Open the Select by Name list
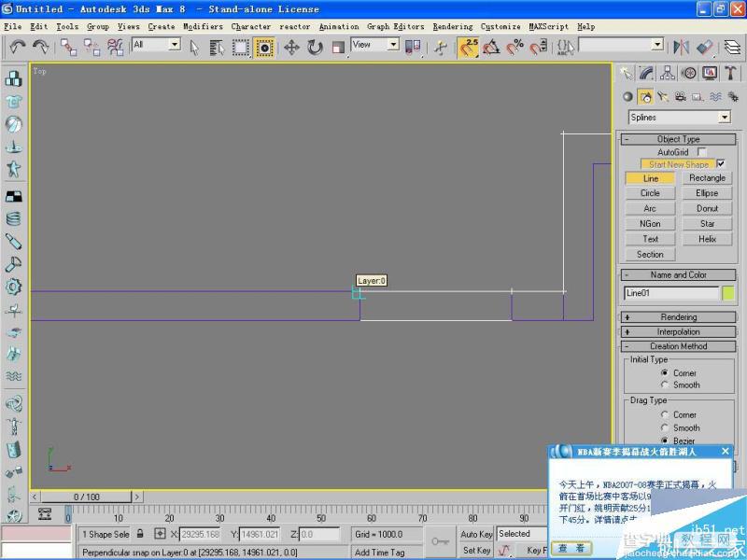The width and height of the screenshot is (747, 560). click(217, 48)
